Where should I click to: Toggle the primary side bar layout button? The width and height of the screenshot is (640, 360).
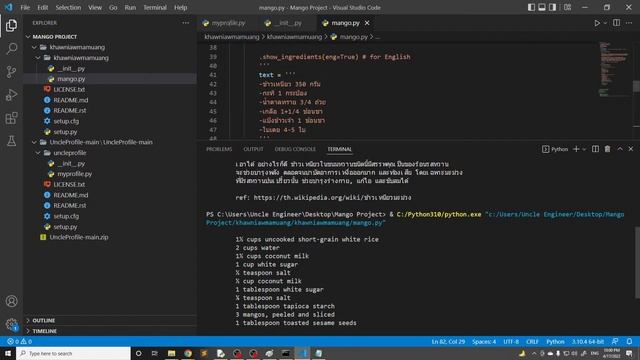531,7
